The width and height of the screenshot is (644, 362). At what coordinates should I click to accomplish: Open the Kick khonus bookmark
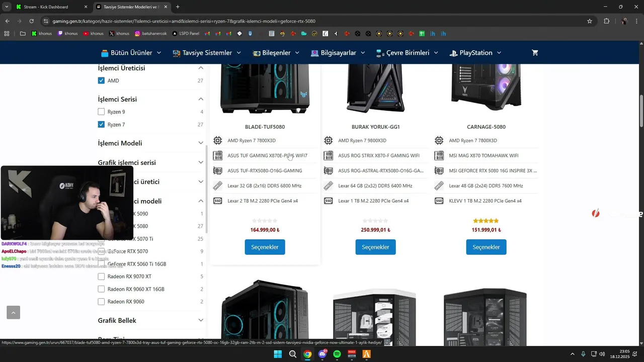click(x=42, y=34)
